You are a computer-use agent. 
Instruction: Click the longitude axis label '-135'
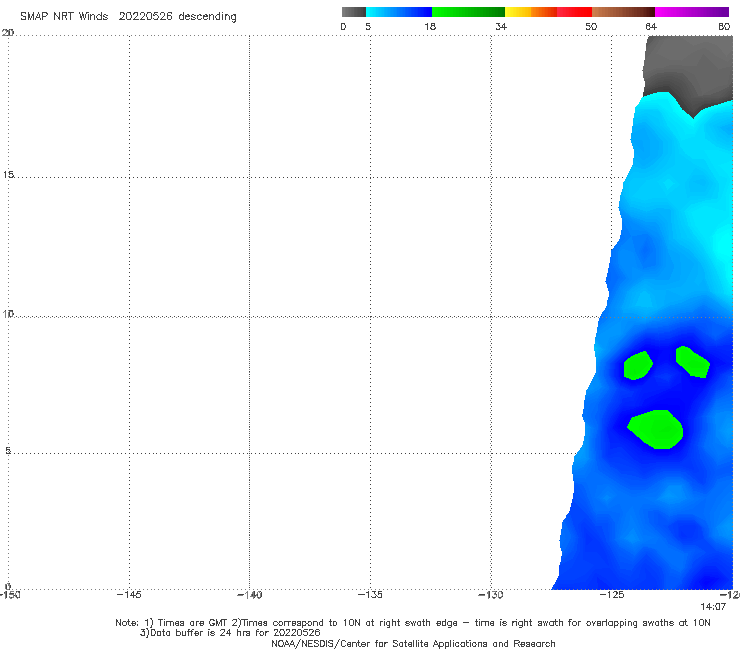pos(370,595)
